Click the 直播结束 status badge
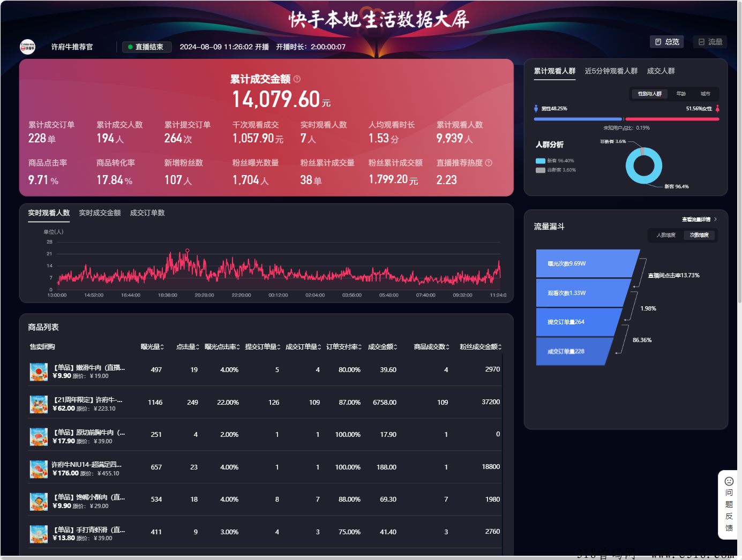The width and height of the screenshot is (742, 560). [147, 47]
